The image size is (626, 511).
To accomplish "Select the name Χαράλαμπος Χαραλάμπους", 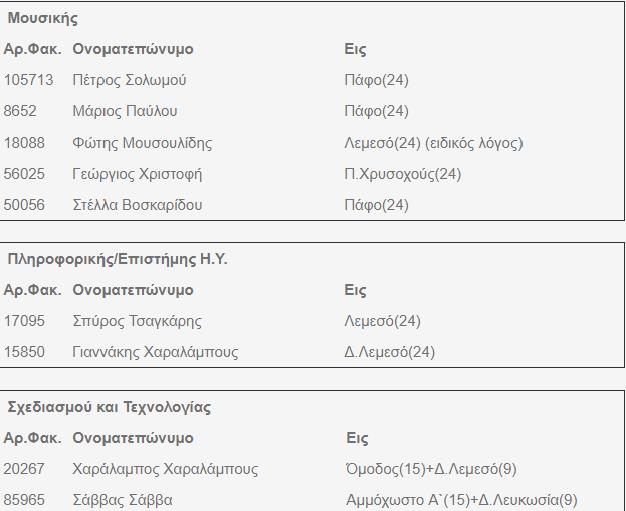I will 165,469.
